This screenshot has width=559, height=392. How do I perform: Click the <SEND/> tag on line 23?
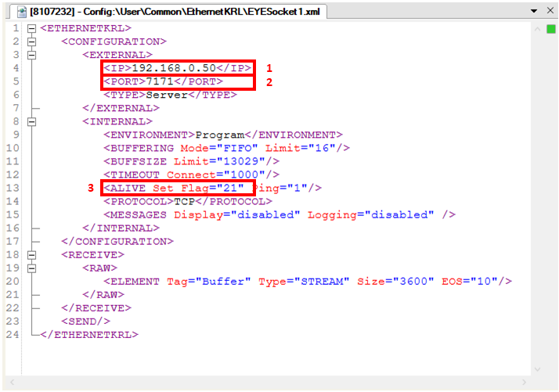(x=85, y=322)
